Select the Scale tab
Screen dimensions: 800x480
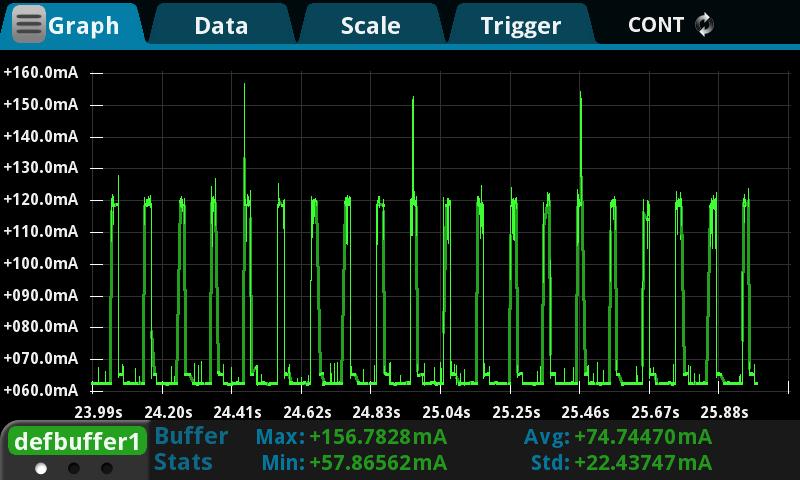pyautogui.click(x=370, y=25)
